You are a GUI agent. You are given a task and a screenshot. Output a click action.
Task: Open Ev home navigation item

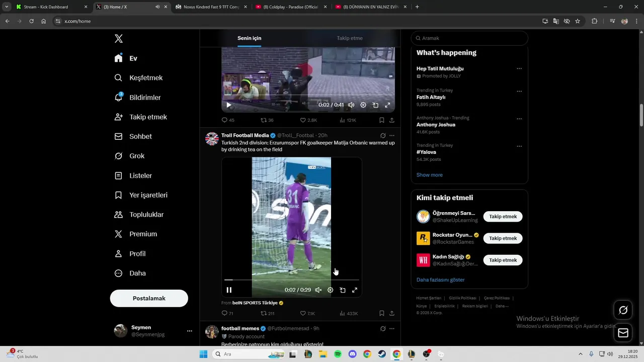click(126, 58)
